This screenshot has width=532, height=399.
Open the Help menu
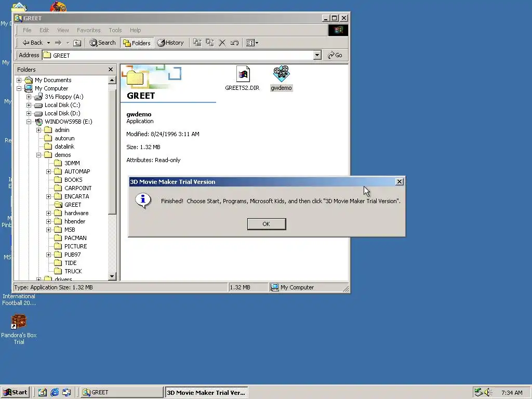tap(135, 30)
